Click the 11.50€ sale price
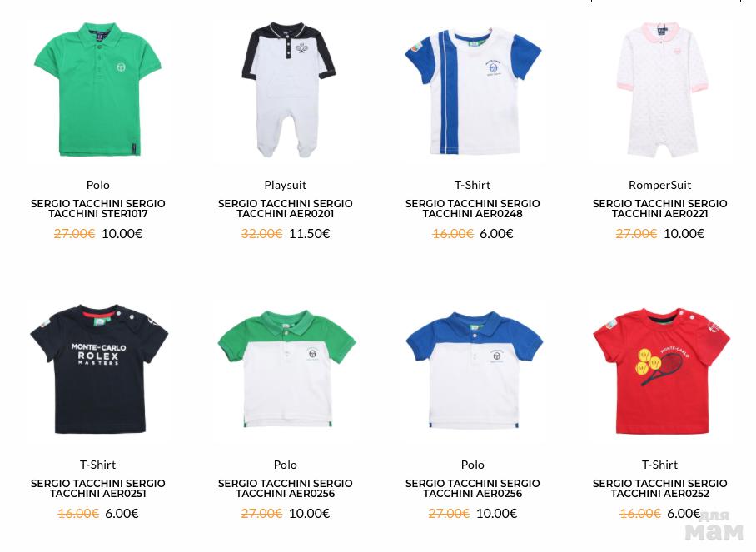Screen dimensions: 756x552 (309, 234)
